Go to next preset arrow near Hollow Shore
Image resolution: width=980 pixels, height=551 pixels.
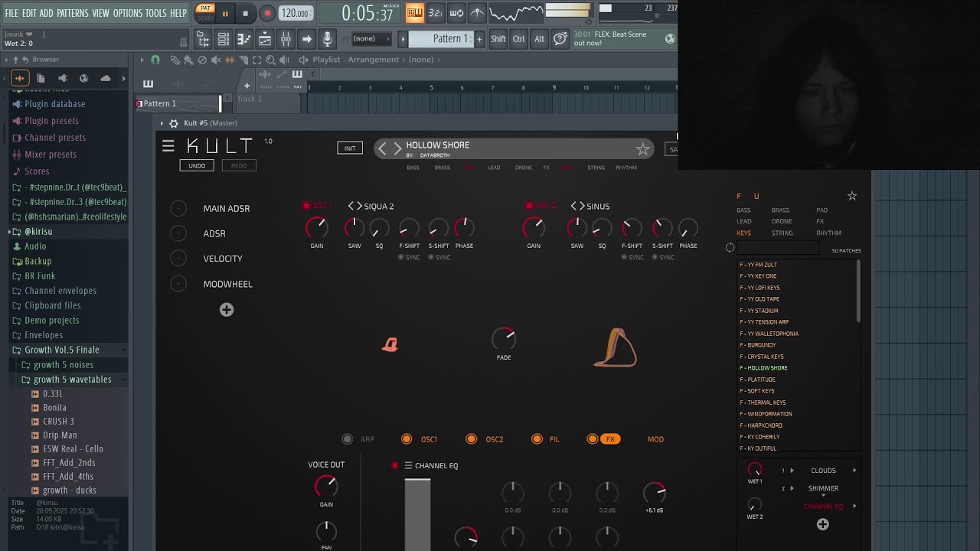tap(397, 148)
